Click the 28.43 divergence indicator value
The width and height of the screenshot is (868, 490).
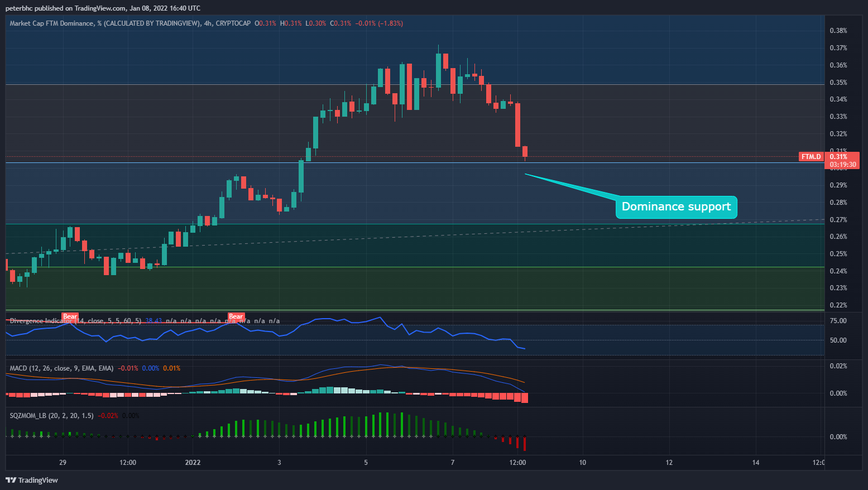[x=154, y=321]
